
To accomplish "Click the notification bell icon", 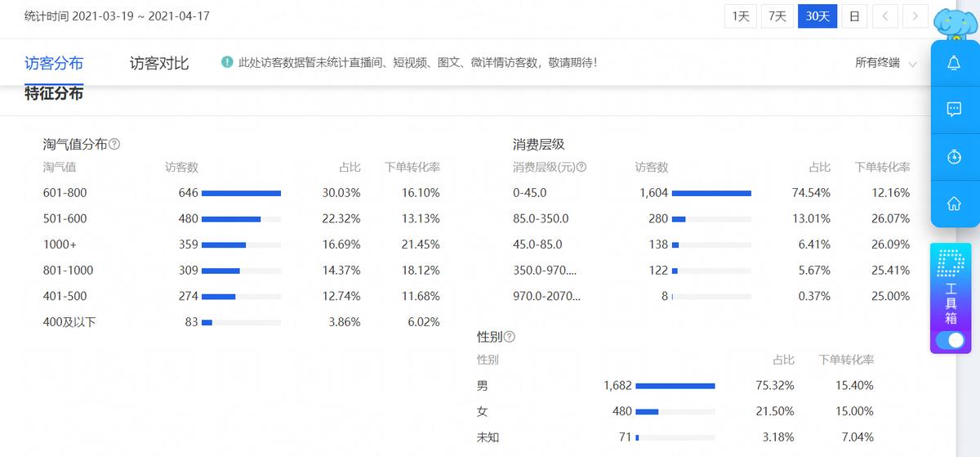I will 953,64.
